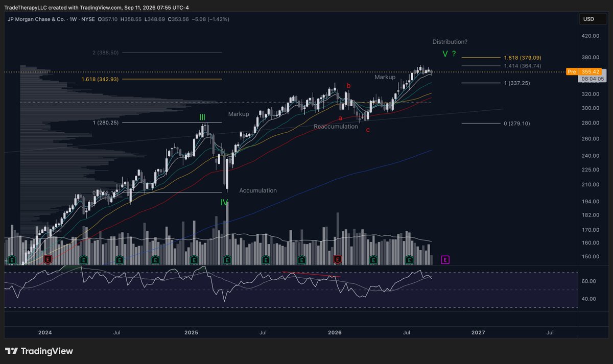Select the green V ? wave label
The height and width of the screenshot is (364, 613).
tap(449, 54)
